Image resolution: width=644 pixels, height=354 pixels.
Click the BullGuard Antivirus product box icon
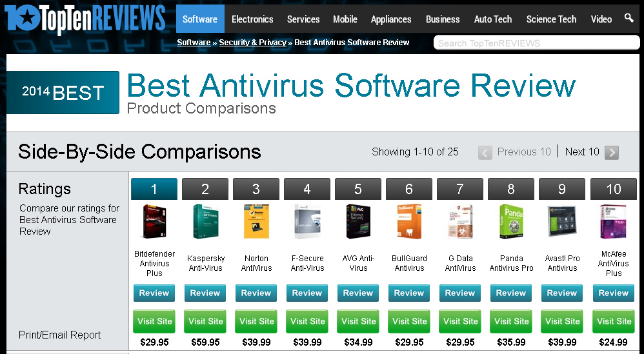click(409, 222)
